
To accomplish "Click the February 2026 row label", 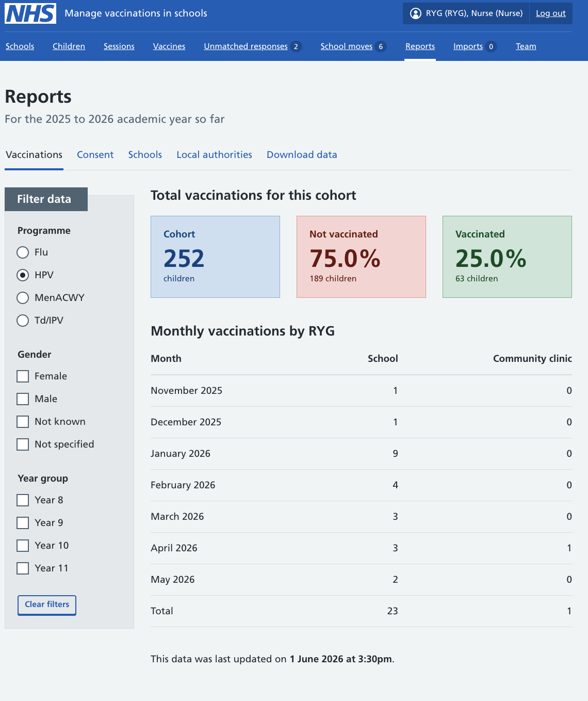I will [x=183, y=485].
